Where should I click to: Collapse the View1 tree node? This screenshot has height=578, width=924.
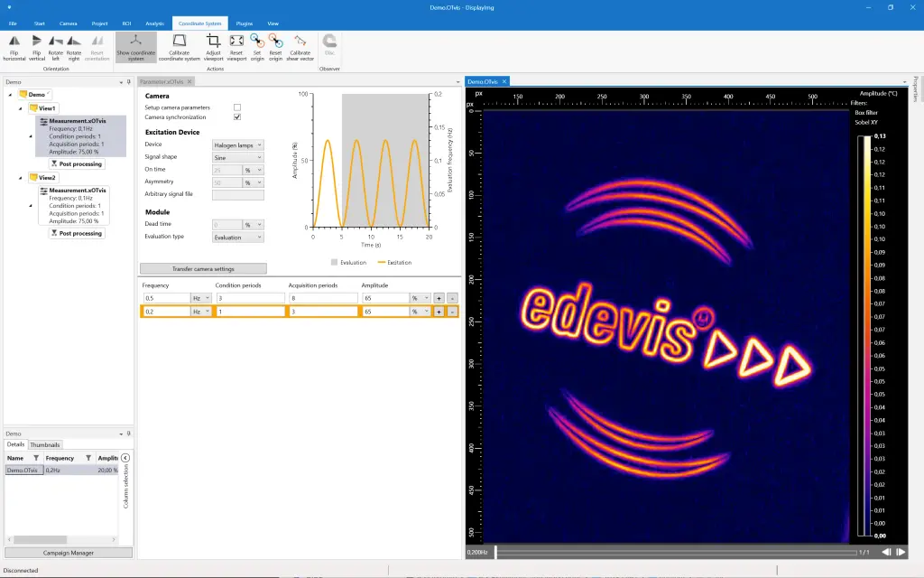click(20, 108)
